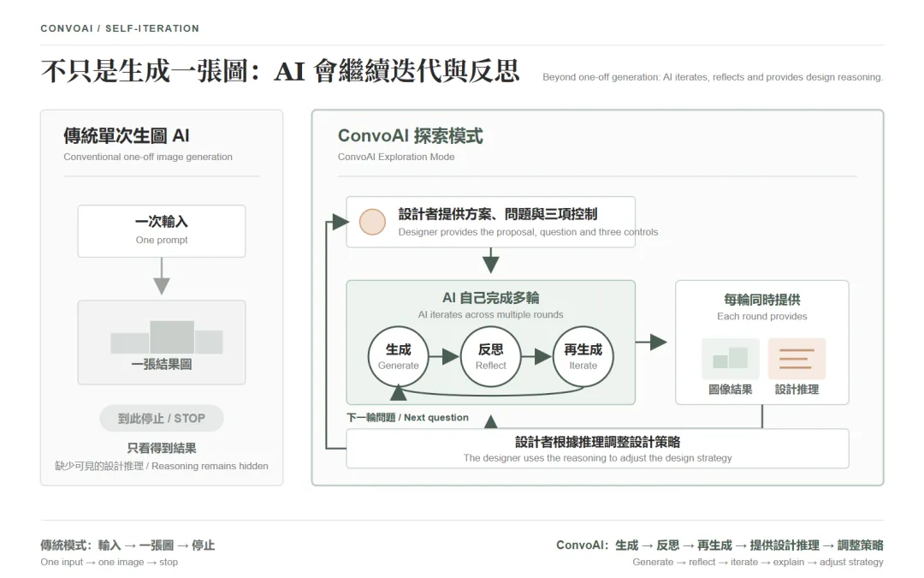Screen dimensions: 924x578
Task: Click the 到此停止 / STOP pill
Action: coord(162,418)
